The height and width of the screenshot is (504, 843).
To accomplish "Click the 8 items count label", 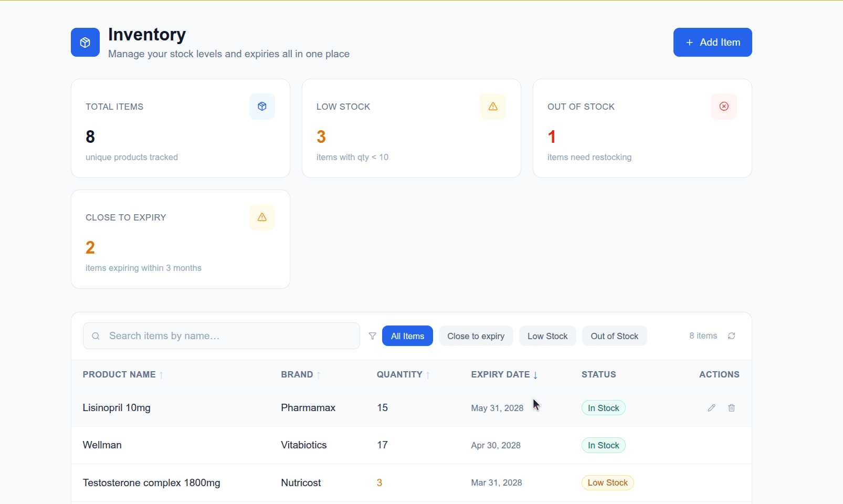I will (x=703, y=336).
